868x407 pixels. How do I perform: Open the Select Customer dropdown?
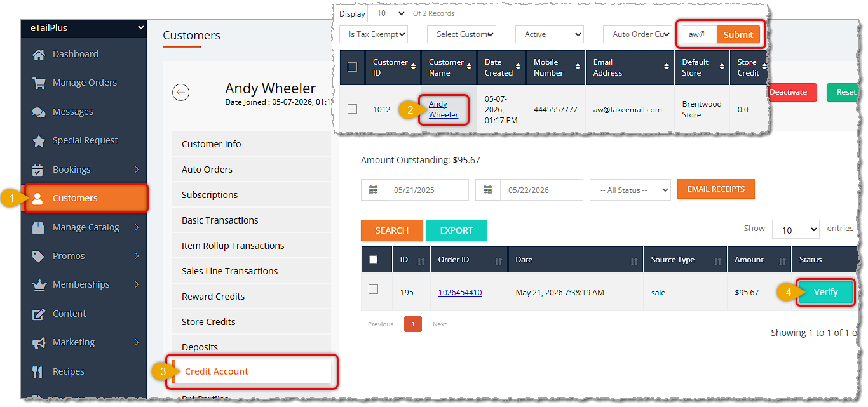click(461, 34)
